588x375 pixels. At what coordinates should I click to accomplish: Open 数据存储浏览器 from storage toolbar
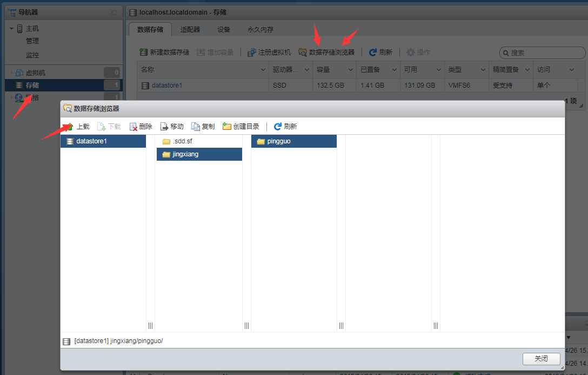pyautogui.click(x=326, y=52)
